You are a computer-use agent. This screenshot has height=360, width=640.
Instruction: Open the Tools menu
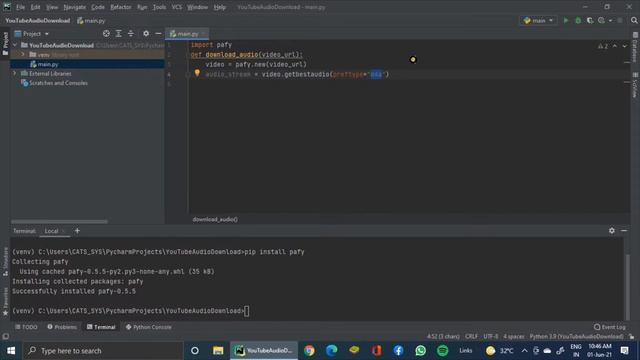coord(159,7)
